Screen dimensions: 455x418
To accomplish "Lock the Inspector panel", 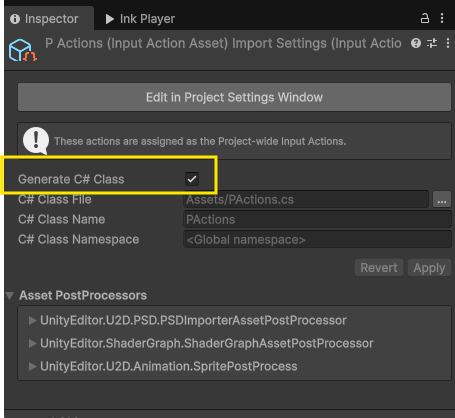I will coord(425,18).
